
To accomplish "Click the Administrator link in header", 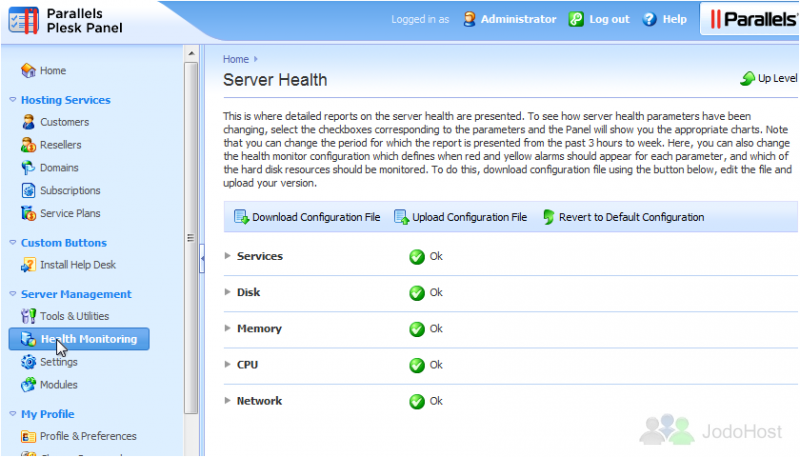I will [x=518, y=19].
